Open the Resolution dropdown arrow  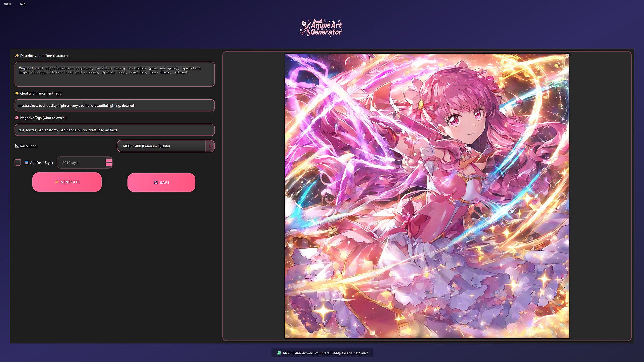pos(210,146)
